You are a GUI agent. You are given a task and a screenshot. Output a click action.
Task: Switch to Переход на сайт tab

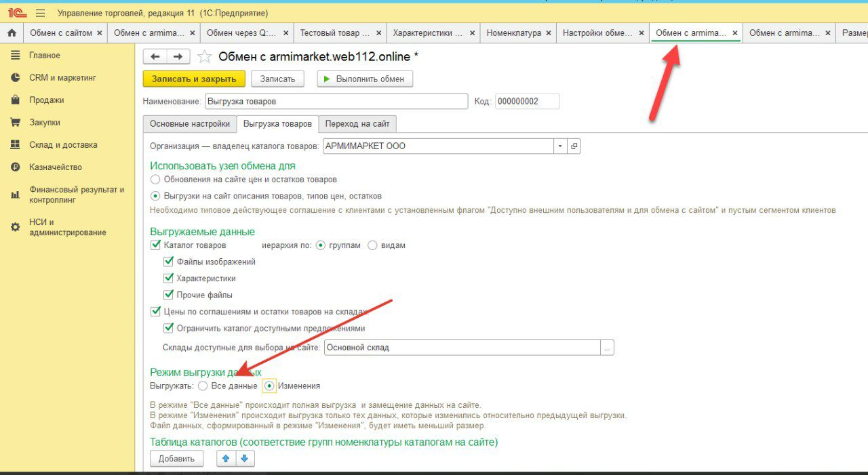[x=357, y=124]
